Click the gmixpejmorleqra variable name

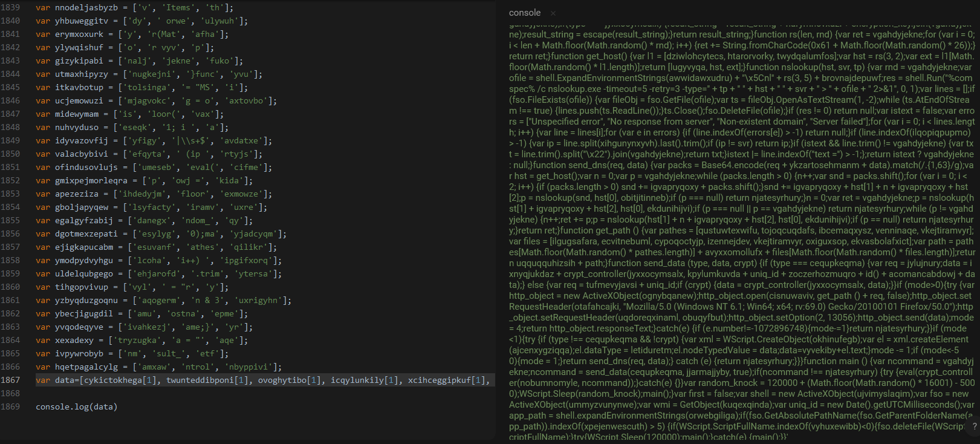click(91, 181)
